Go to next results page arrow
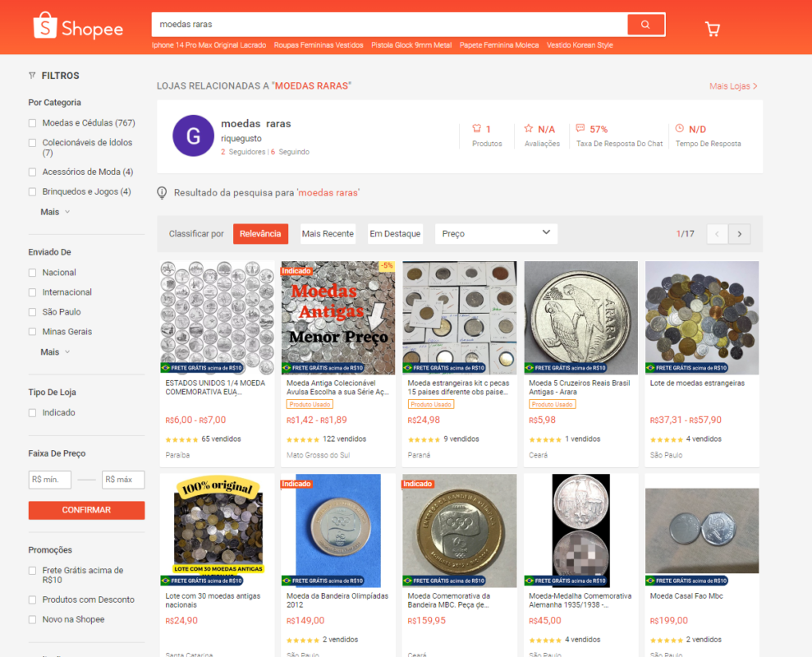This screenshot has width=812, height=657. point(740,234)
